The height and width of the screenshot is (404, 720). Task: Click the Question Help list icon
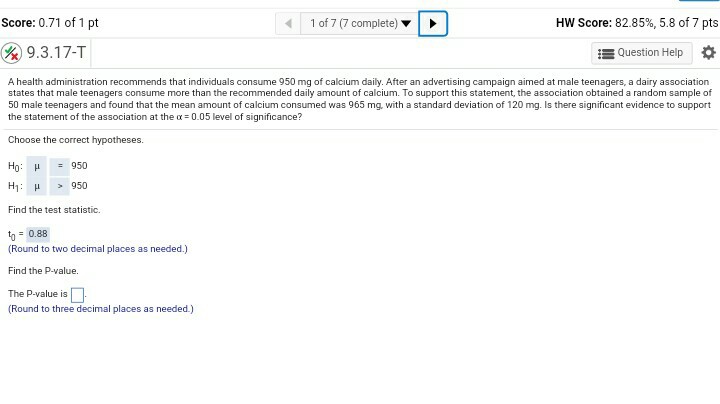(x=606, y=54)
